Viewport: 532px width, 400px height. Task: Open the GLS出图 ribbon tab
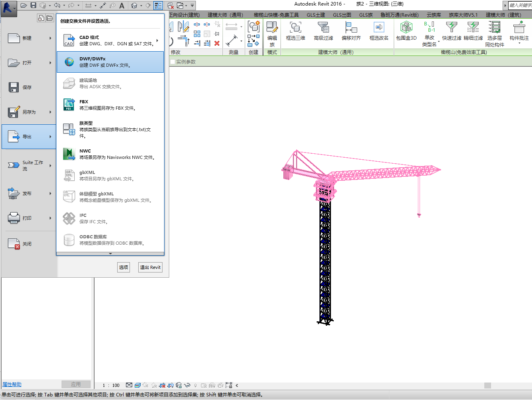342,15
